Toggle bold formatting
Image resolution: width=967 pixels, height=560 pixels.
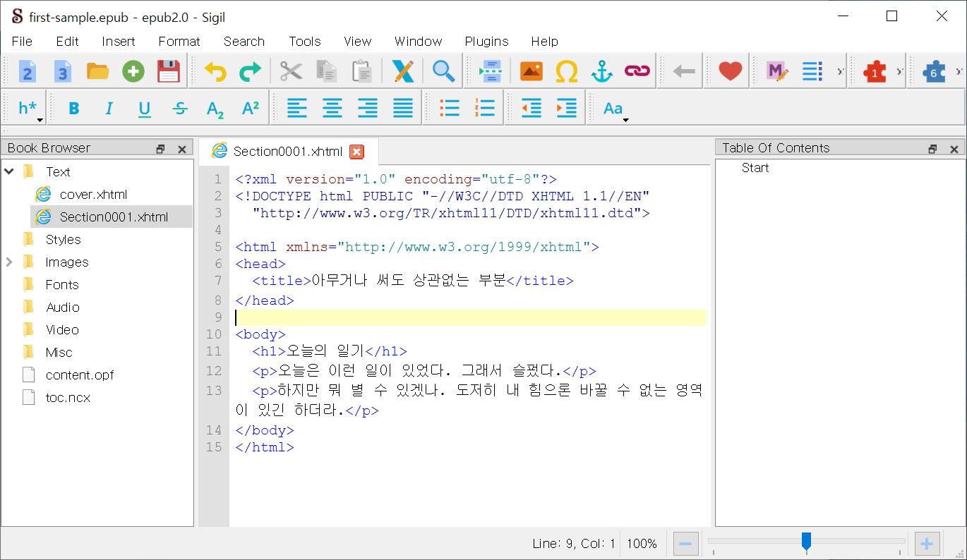coord(73,108)
